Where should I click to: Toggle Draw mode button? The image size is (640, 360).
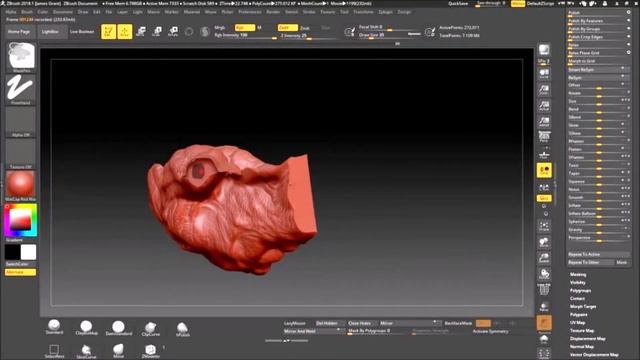pos(124,31)
